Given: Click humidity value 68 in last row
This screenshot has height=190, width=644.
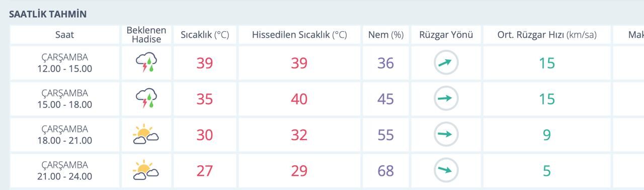Looking at the screenshot, I should click(386, 170).
